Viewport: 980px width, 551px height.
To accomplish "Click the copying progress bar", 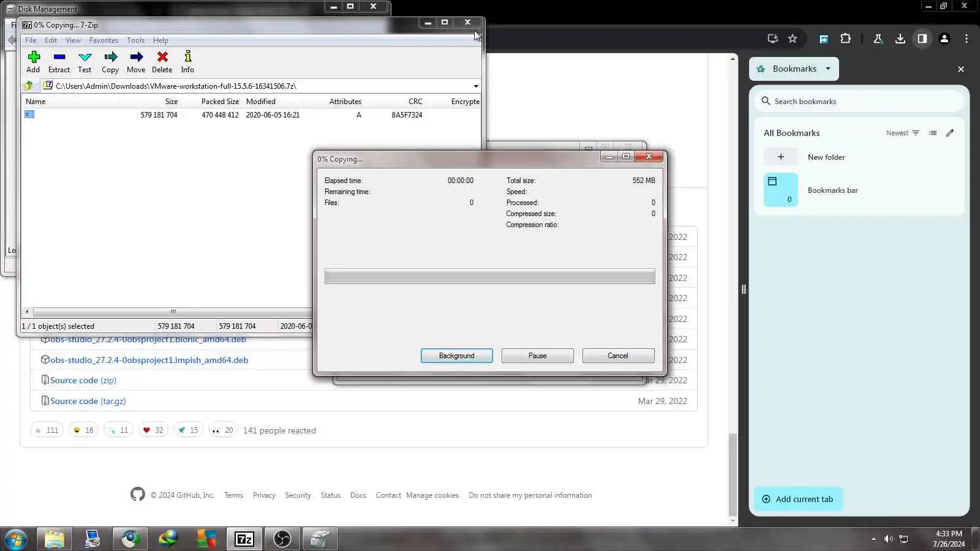I will [490, 276].
